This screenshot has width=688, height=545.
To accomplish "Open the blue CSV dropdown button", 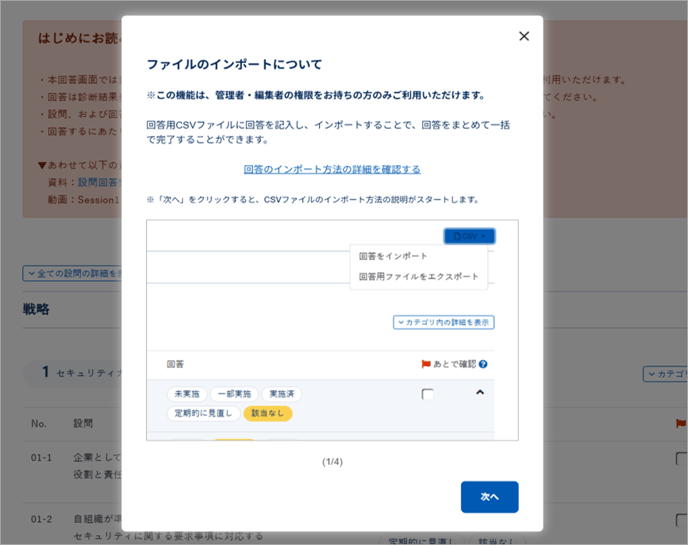I will (469, 236).
